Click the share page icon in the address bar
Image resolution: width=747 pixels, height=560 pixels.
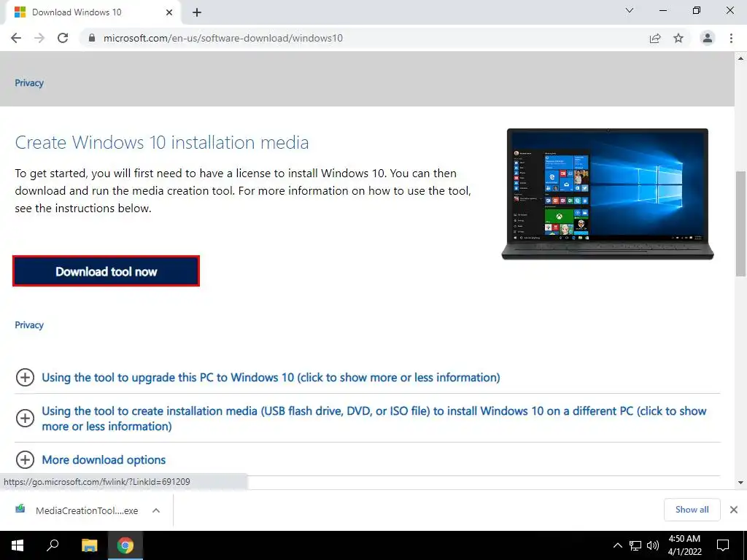655,38
